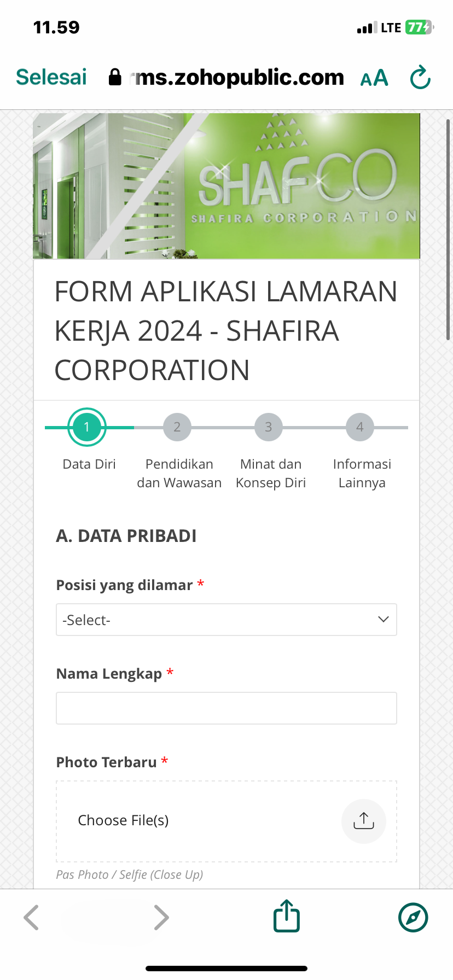Tap Selesai to close the browser
453x980 pixels.
51,77
